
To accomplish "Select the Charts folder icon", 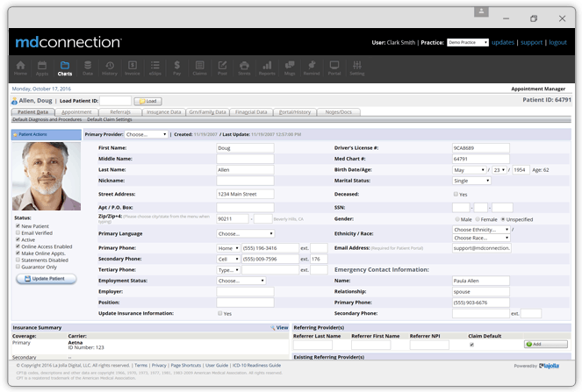I will tap(65, 68).
